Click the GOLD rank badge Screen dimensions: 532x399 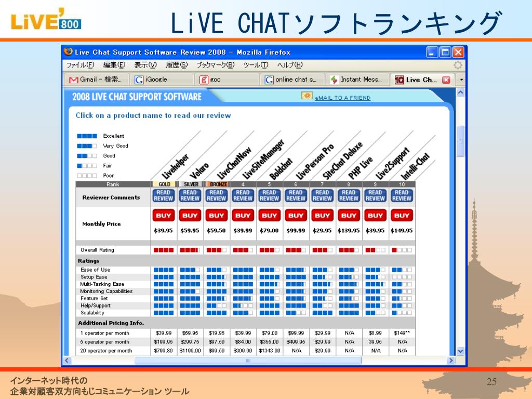164,184
